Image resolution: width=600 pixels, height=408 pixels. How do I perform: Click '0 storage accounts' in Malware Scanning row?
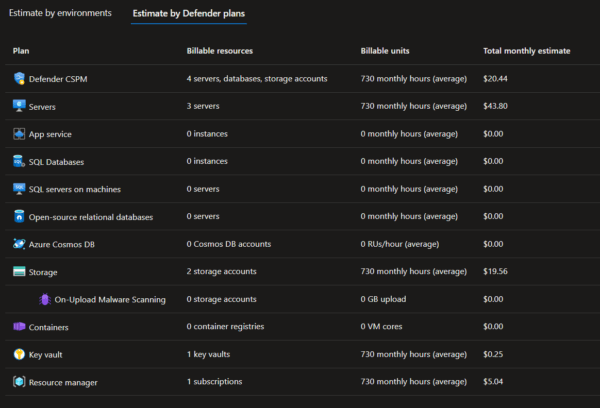tap(222, 299)
